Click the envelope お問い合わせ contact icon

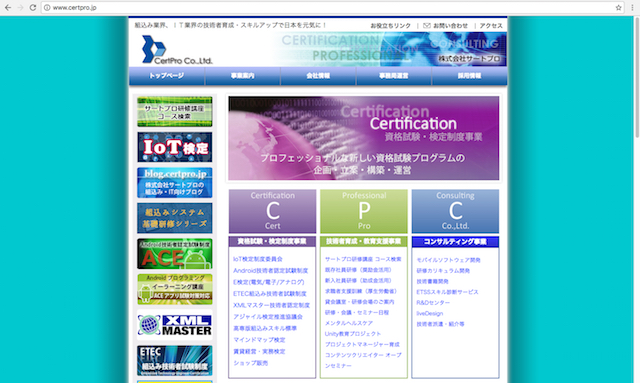click(427, 25)
